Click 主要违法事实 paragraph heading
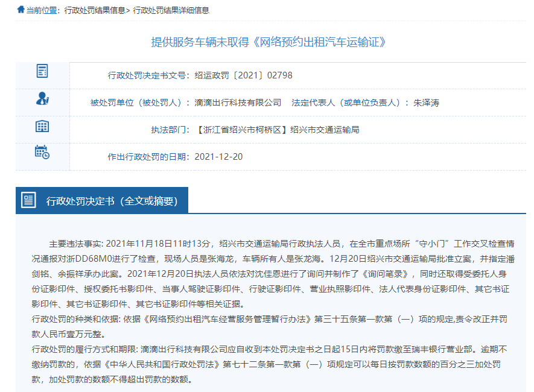Screen dimensions: 534x392 75,244
